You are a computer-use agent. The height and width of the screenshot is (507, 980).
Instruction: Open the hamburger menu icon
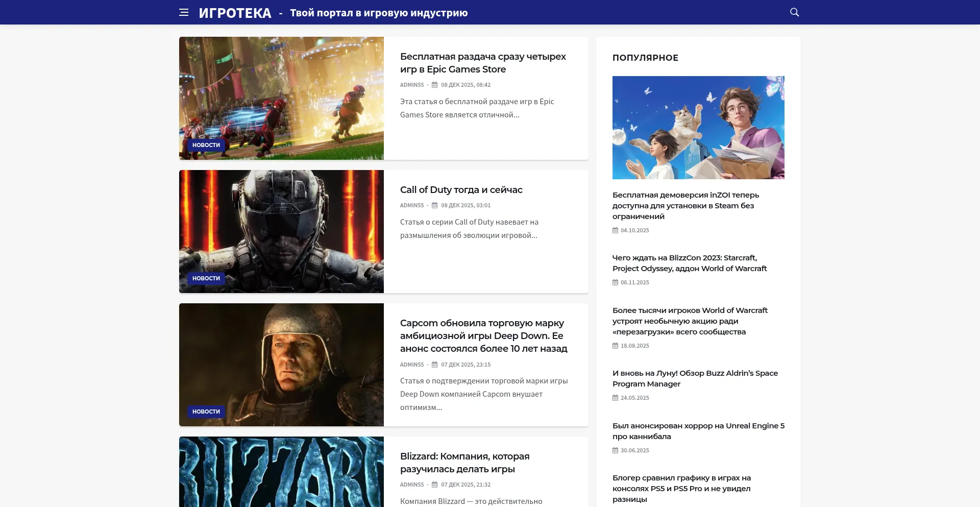click(x=184, y=12)
